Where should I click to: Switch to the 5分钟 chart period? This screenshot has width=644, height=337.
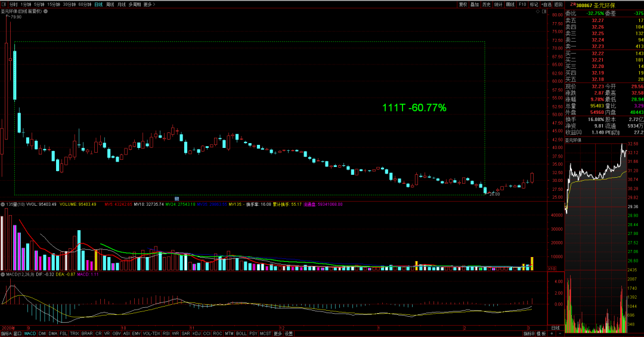pyautogui.click(x=39, y=5)
